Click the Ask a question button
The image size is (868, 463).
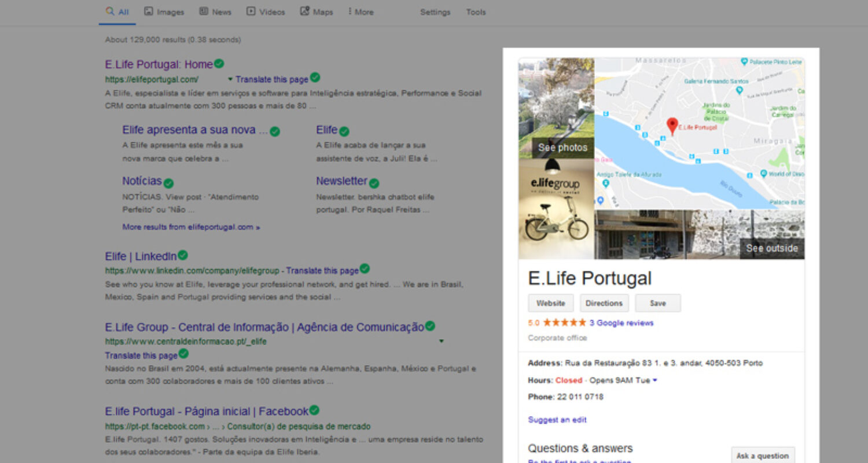click(763, 456)
